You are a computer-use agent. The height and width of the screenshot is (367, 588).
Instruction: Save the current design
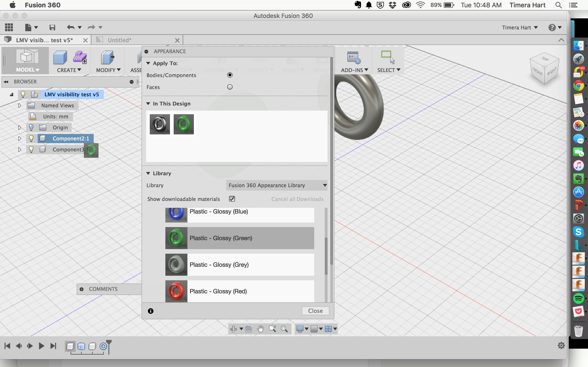(x=52, y=28)
